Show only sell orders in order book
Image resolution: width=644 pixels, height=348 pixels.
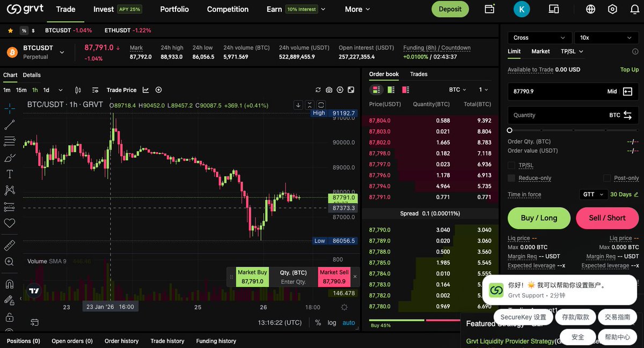[x=405, y=90]
